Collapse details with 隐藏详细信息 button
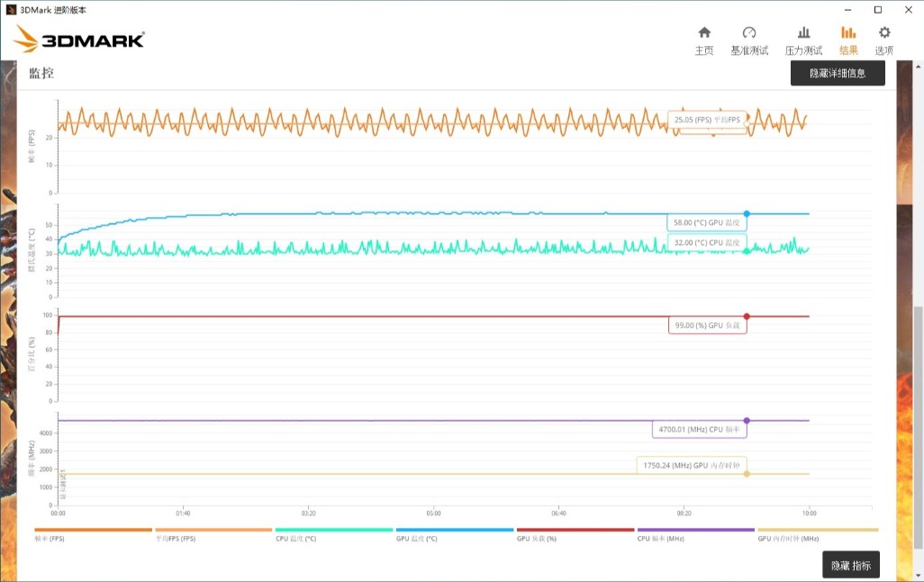The width and height of the screenshot is (924, 582). click(838, 73)
